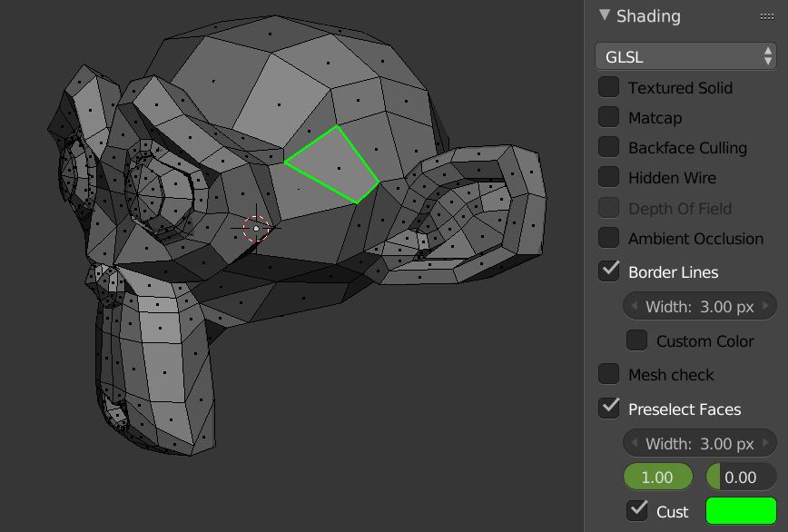Open the green preselect color swatch
This screenshot has height=532, width=788.
(742, 511)
